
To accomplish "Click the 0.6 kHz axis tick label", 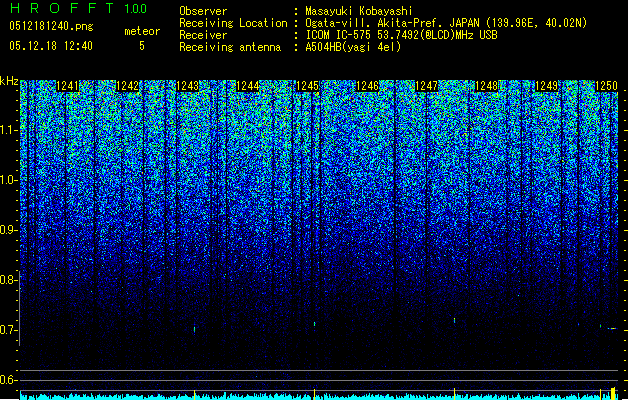I will [x=9, y=380].
